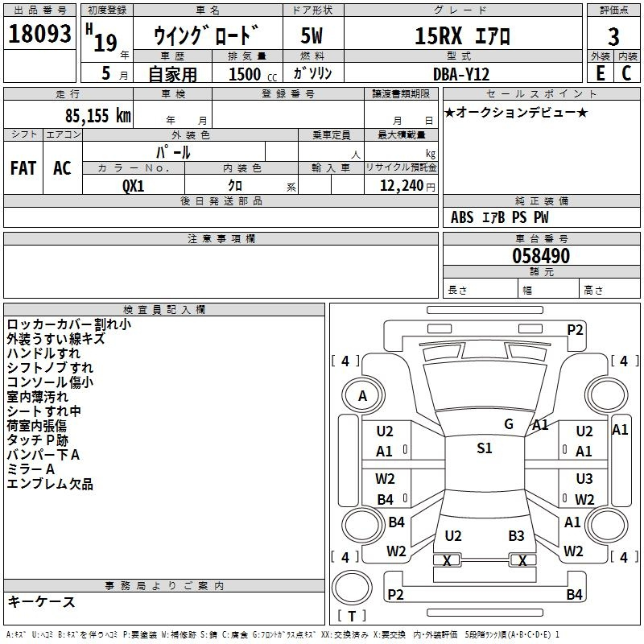This screenshot has height=644, width=644.
Task: Click the S1 mark on the car roof
Action: [484, 448]
